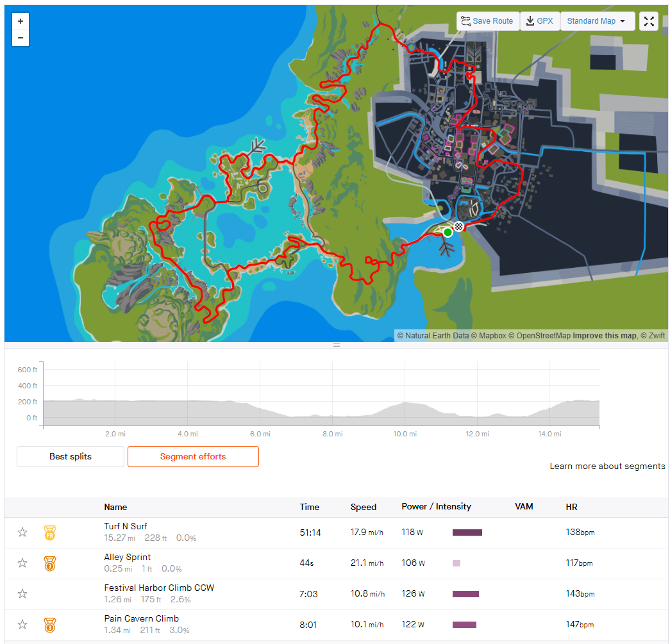670x644 pixels.
Task: Open the Standard Map dropdown
Action: point(596,21)
